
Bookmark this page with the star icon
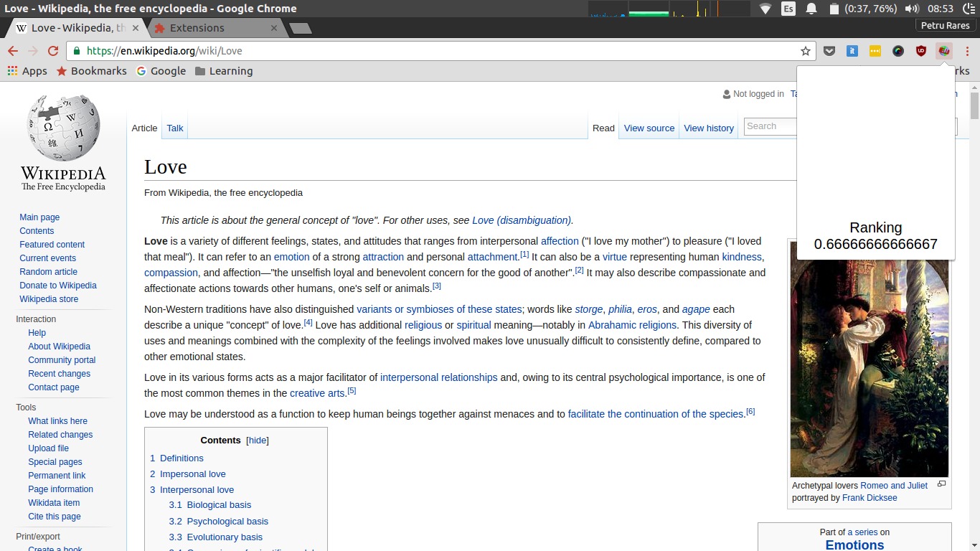(806, 51)
